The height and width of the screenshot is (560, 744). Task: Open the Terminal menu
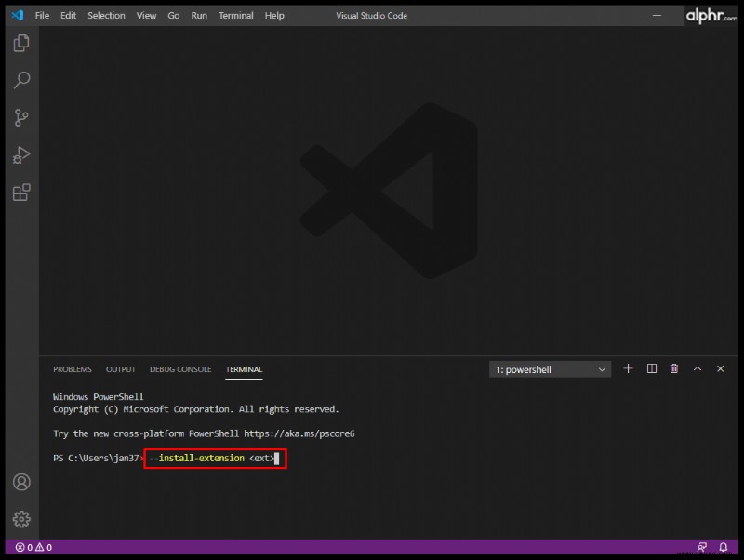236,16
